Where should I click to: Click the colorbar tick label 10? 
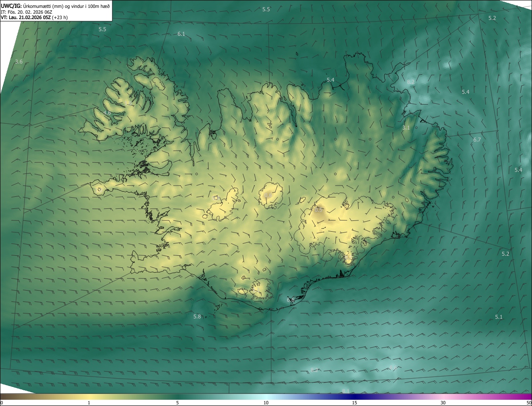266,403
